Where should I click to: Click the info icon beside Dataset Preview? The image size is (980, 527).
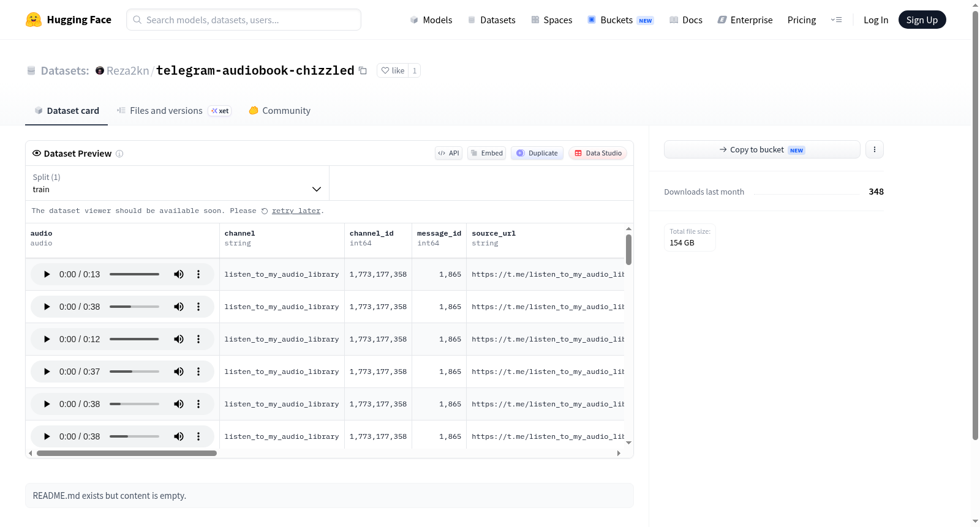click(119, 154)
